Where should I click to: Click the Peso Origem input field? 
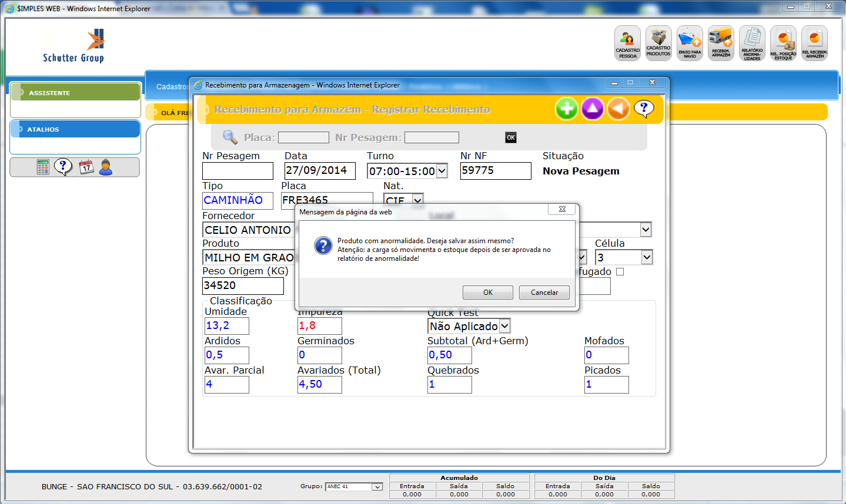click(x=243, y=285)
